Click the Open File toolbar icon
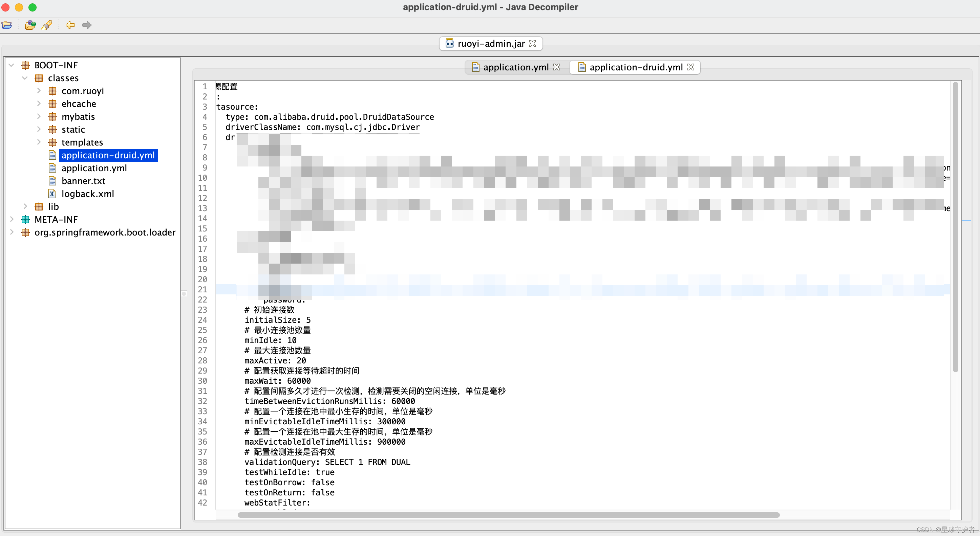This screenshot has height=536, width=980. (7, 25)
